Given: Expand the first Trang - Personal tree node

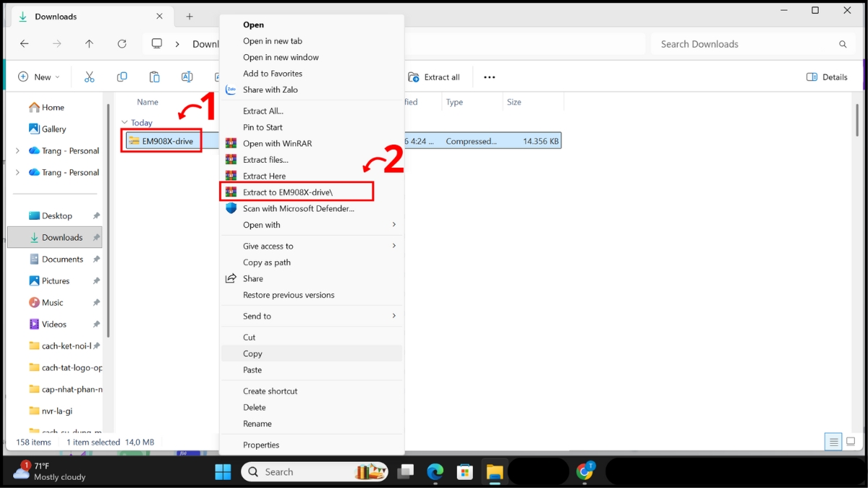Looking at the screenshot, I should point(17,151).
